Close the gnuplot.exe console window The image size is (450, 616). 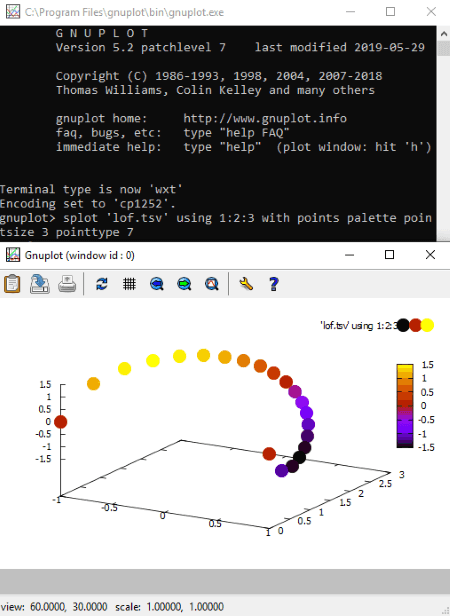tap(431, 11)
